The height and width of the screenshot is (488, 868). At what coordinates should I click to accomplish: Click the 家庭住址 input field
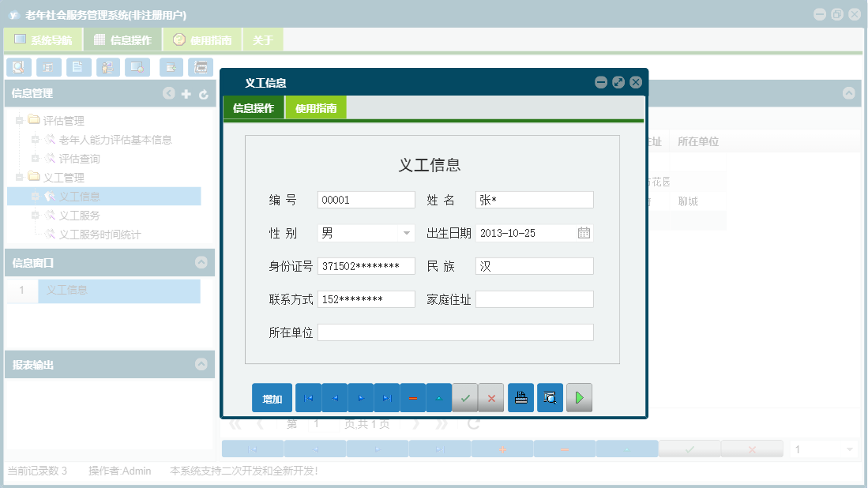(534, 298)
